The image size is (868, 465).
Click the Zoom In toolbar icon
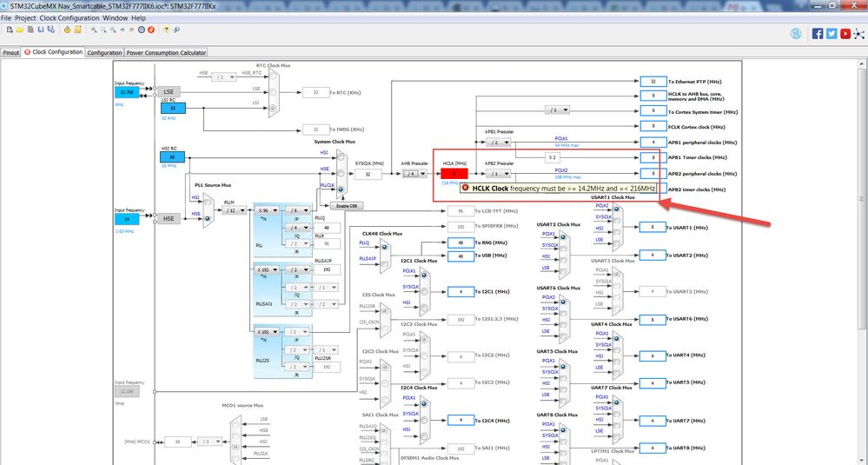pos(94,30)
